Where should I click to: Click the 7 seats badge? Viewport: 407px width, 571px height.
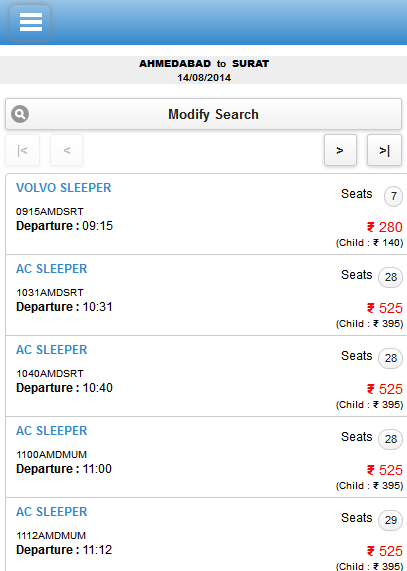pos(393,197)
